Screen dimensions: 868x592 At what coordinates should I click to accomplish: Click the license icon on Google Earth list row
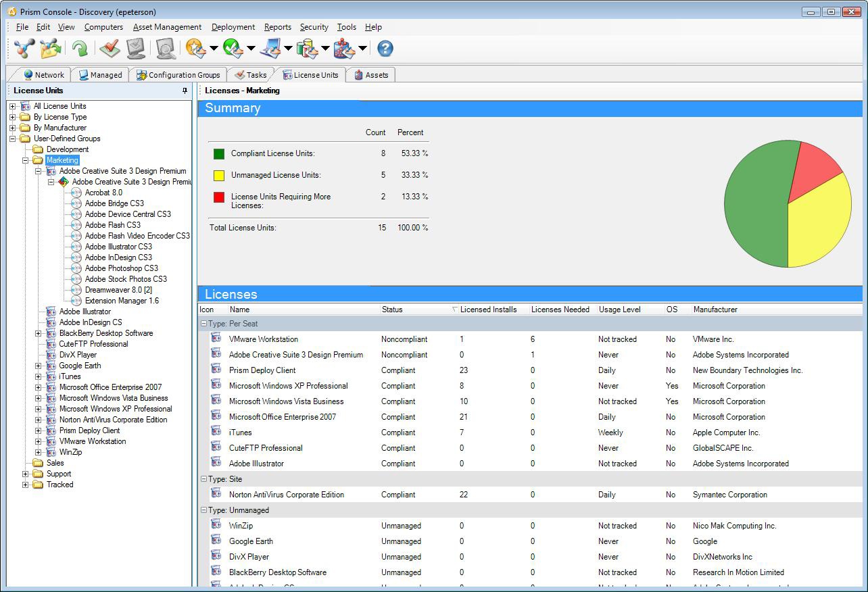click(216, 541)
